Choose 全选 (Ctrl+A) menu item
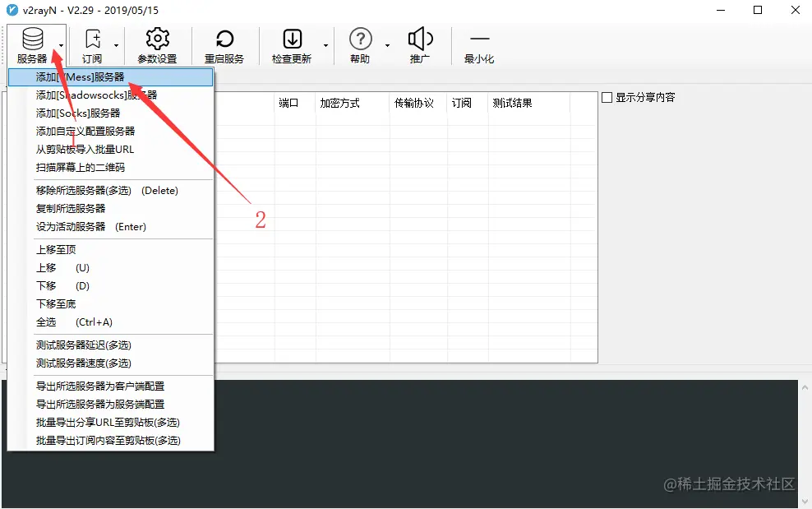 point(110,322)
